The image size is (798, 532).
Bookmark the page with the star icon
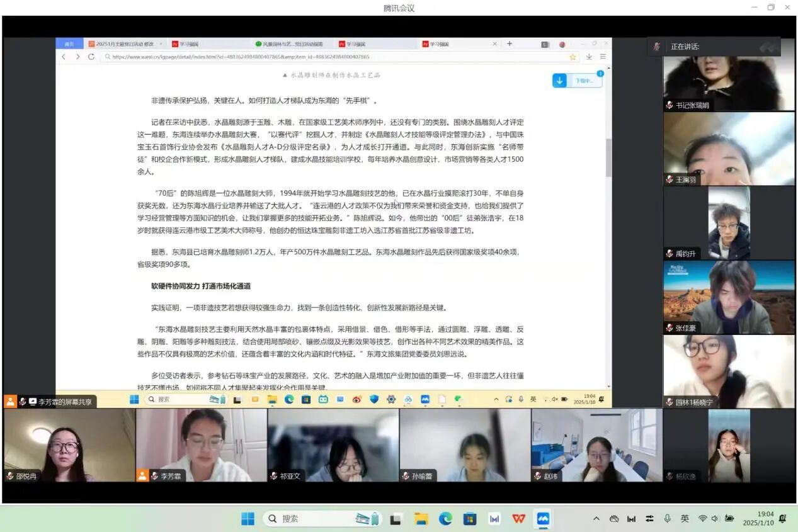573,57
